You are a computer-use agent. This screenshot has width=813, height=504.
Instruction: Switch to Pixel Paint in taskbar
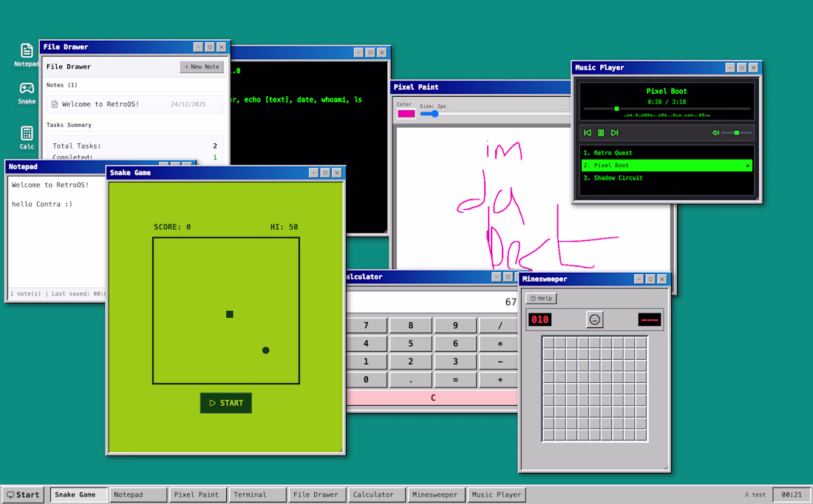coord(197,494)
